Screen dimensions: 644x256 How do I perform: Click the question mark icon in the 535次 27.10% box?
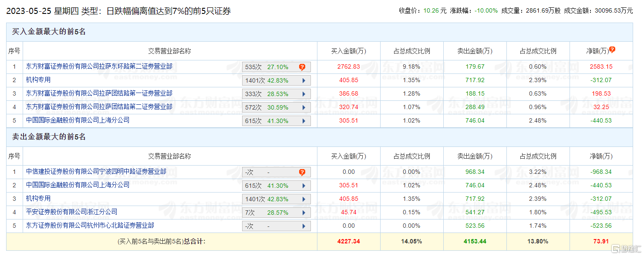click(x=302, y=67)
